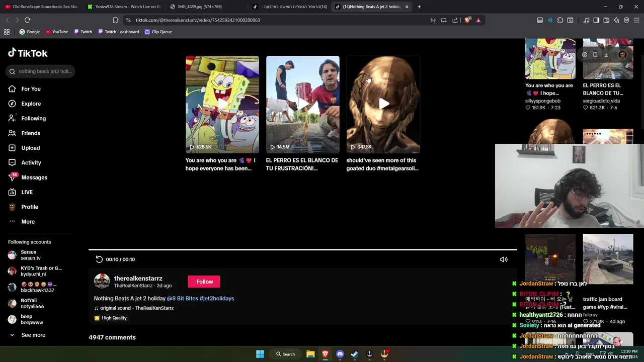Bookmark this page

115,20
